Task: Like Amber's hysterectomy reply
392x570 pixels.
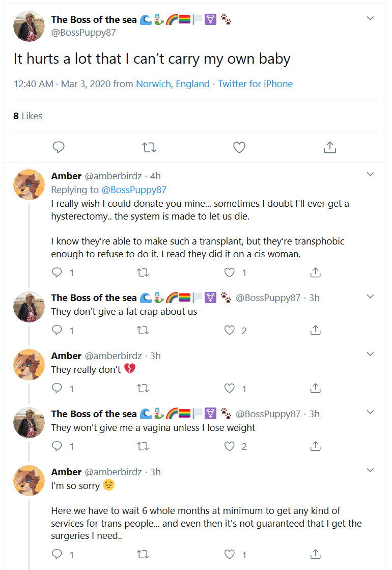Action: pos(229,273)
